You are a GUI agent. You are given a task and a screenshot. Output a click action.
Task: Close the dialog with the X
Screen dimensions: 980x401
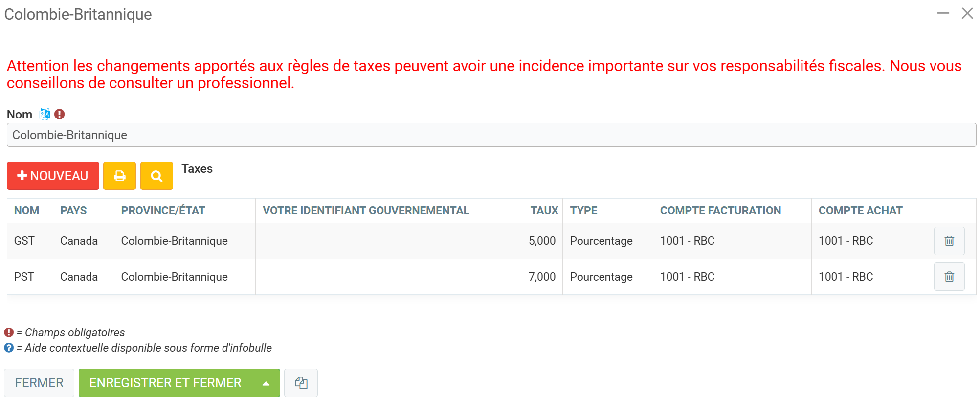(967, 14)
